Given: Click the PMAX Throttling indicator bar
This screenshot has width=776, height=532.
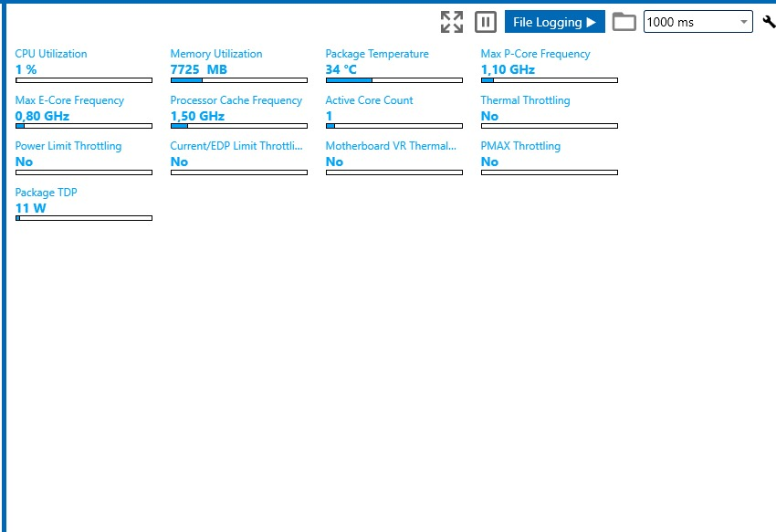Looking at the screenshot, I should 550,172.
